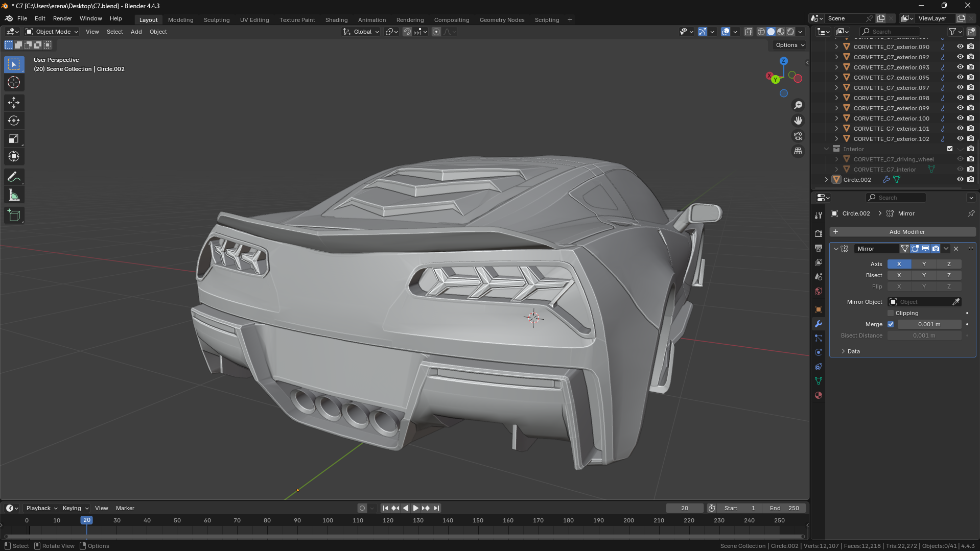Jump to the start frame

[x=385, y=508]
